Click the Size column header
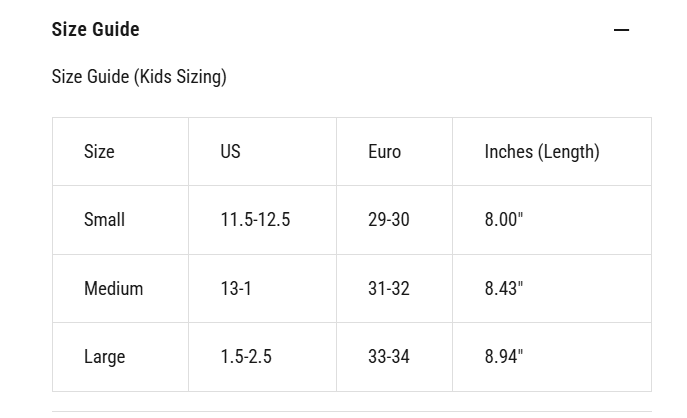The width and height of the screenshot is (687, 418). 99,152
